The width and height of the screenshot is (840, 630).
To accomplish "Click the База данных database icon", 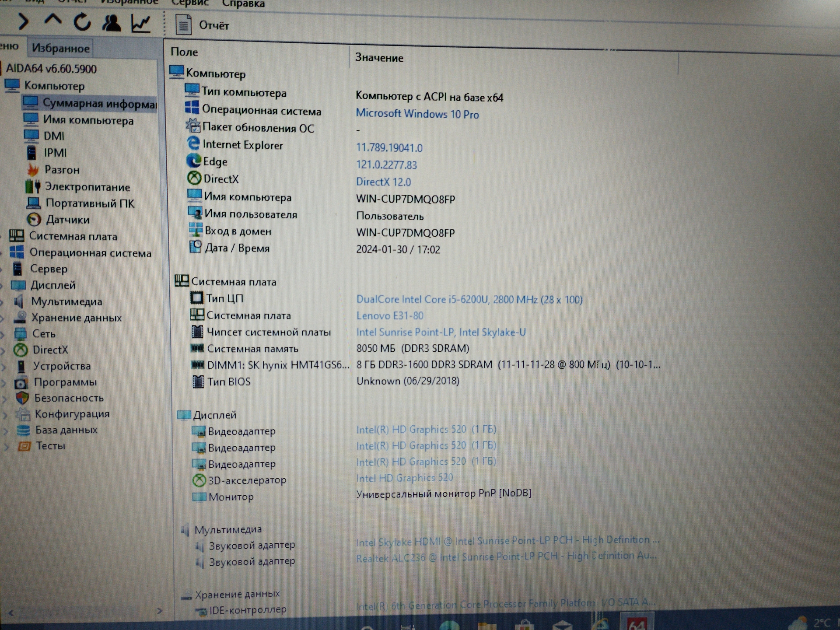I will pyautogui.click(x=23, y=430).
